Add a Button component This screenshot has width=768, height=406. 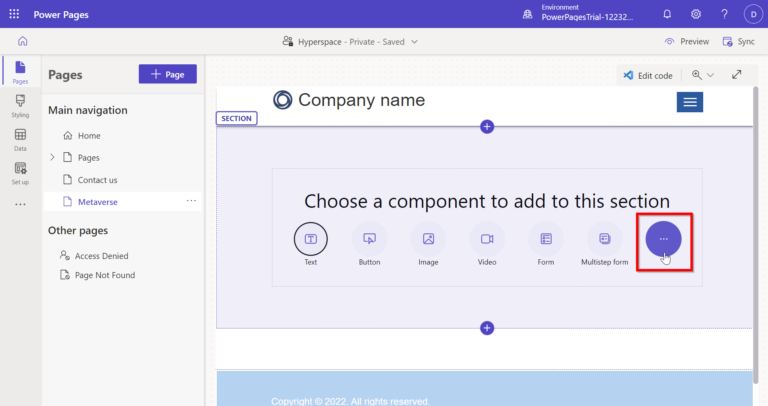pyautogui.click(x=369, y=244)
